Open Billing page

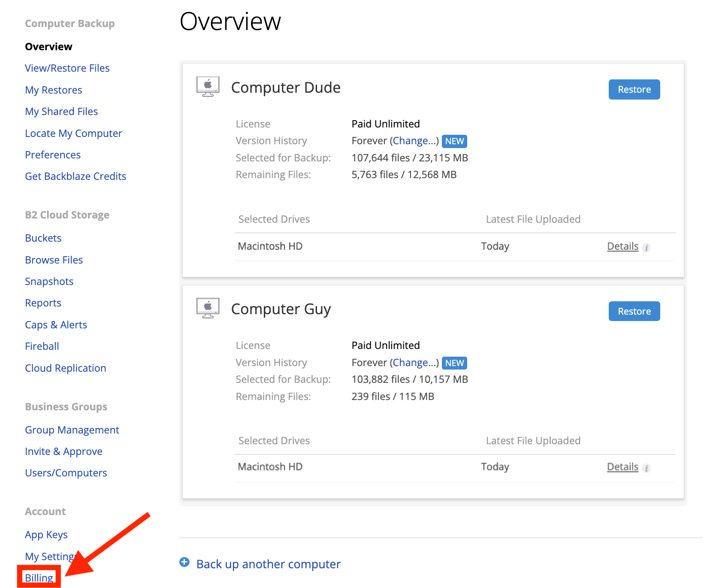click(x=39, y=578)
